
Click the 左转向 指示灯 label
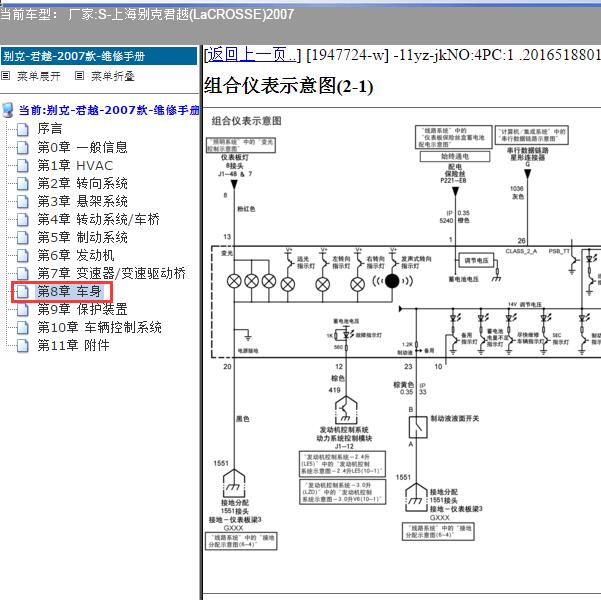coord(341,262)
